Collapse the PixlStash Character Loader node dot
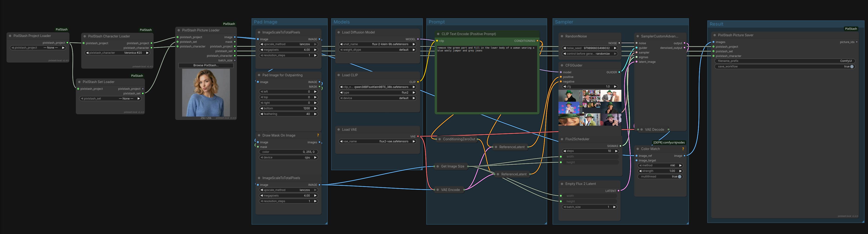The image size is (868, 234). click(x=85, y=36)
